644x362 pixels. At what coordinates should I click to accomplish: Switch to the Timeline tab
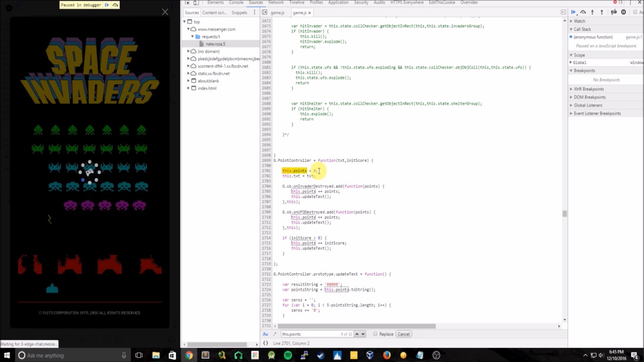pos(297,3)
